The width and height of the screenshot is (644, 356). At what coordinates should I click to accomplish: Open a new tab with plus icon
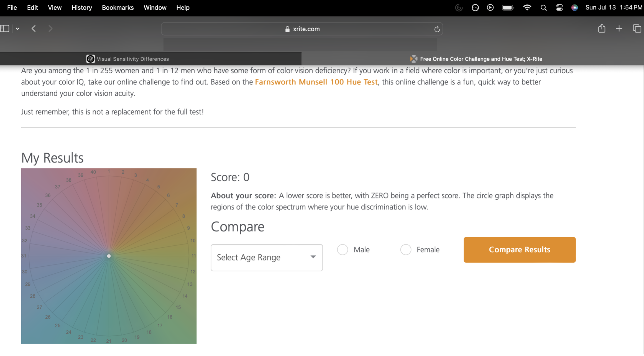tap(619, 29)
